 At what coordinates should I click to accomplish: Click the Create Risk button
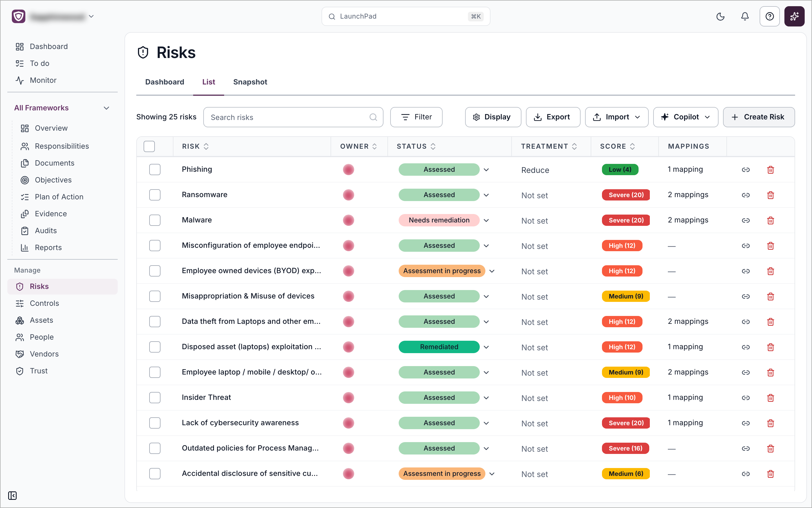pyautogui.click(x=759, y=117)
